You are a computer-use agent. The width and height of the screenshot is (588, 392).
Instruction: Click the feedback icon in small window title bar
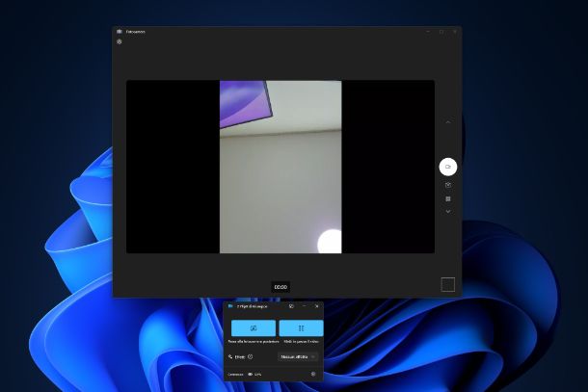[x=291, y=306]
